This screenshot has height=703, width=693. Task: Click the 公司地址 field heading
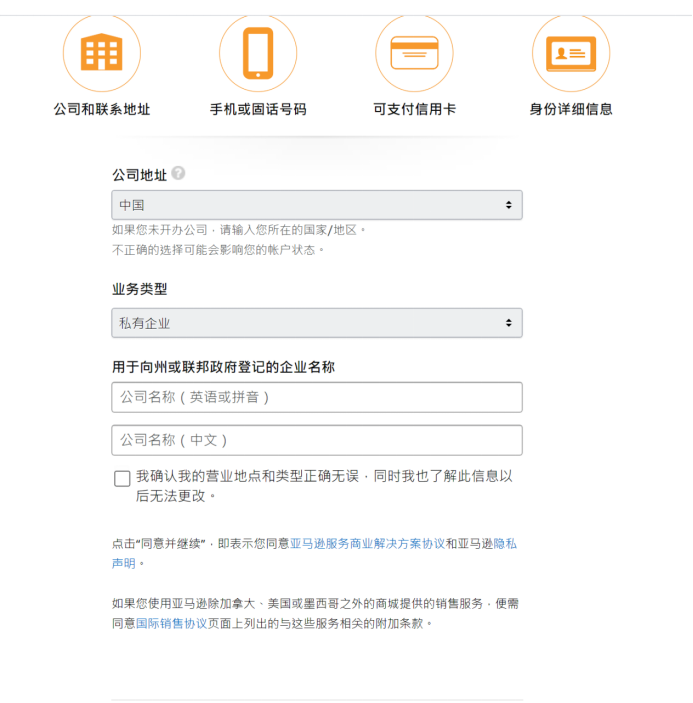click(x=139, y=174)
